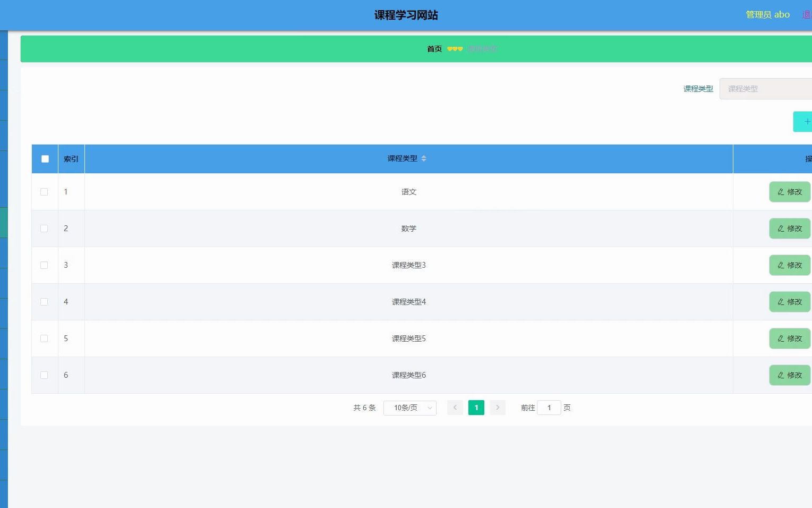The image size is (812, 508).
Task: Tick the checkbox for row 课程类型3
Action: (44, 265)
